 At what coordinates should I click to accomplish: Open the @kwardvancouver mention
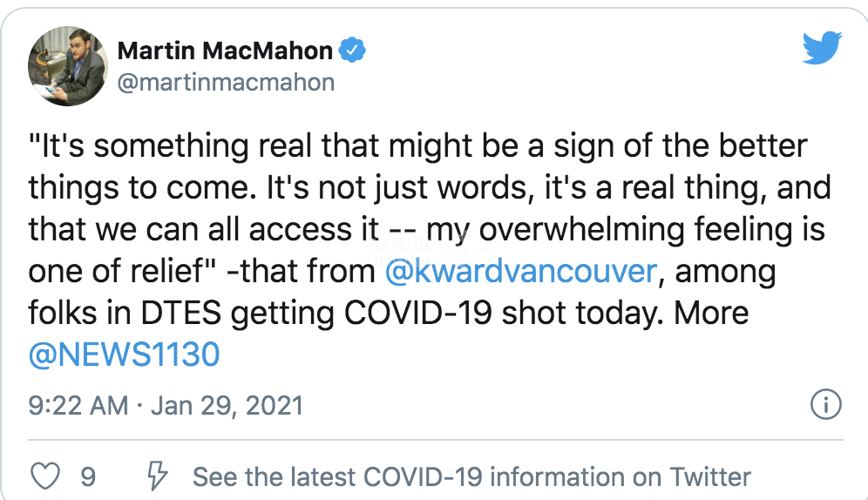click(x=521, y=271)
